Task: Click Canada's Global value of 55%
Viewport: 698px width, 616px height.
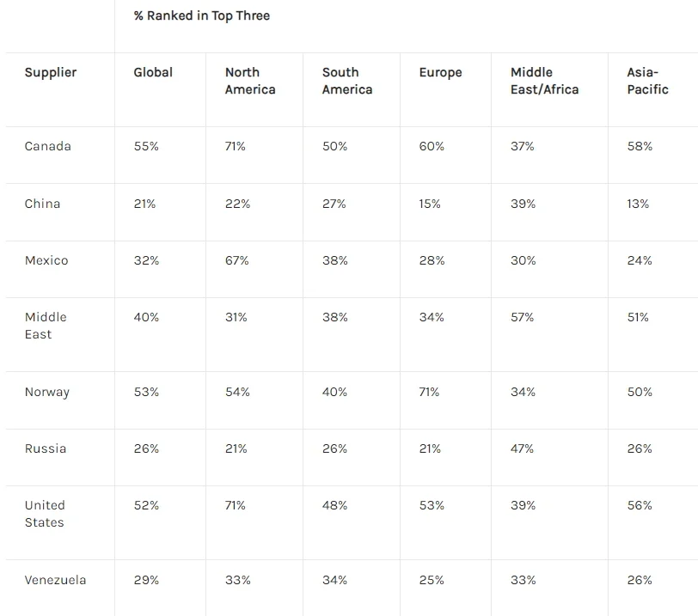Action: pos(146,146)
